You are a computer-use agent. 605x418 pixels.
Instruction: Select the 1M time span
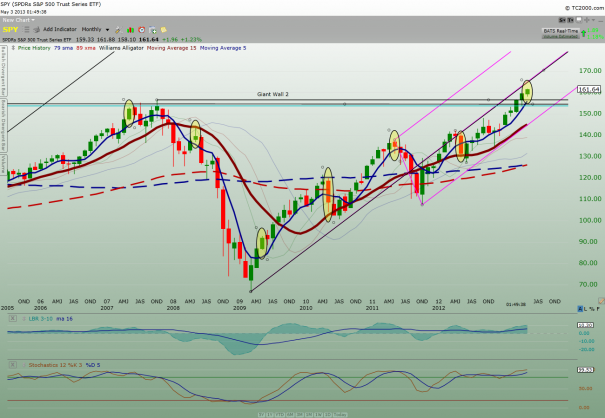[309, 415]
